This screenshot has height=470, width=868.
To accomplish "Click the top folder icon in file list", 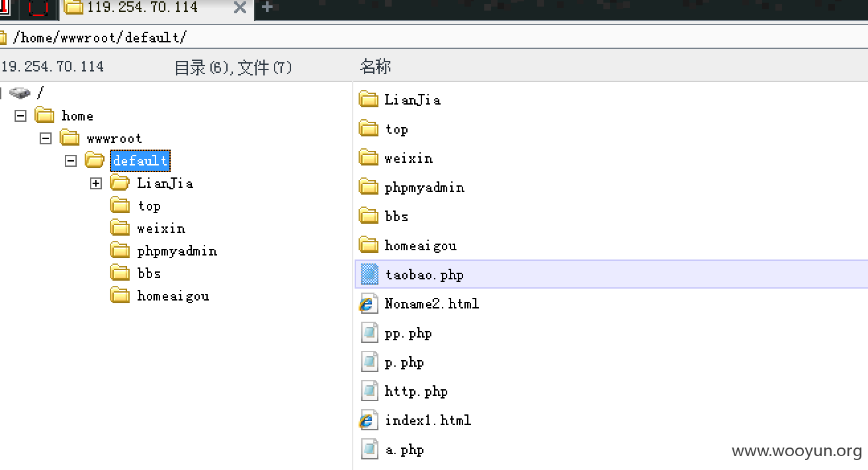I will [369, 129].
